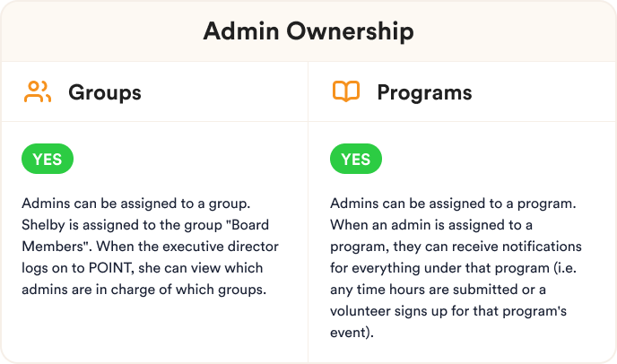Click the "When an admin is assigned to a" line
The width and height of the screenshot is (617, 364).
coord(431,226)
